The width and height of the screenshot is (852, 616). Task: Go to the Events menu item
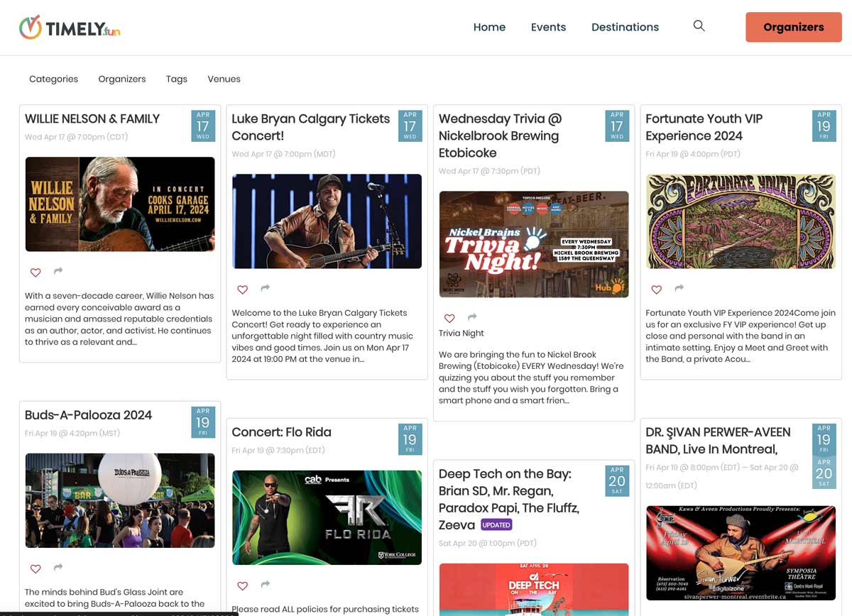tap(548, 26)
